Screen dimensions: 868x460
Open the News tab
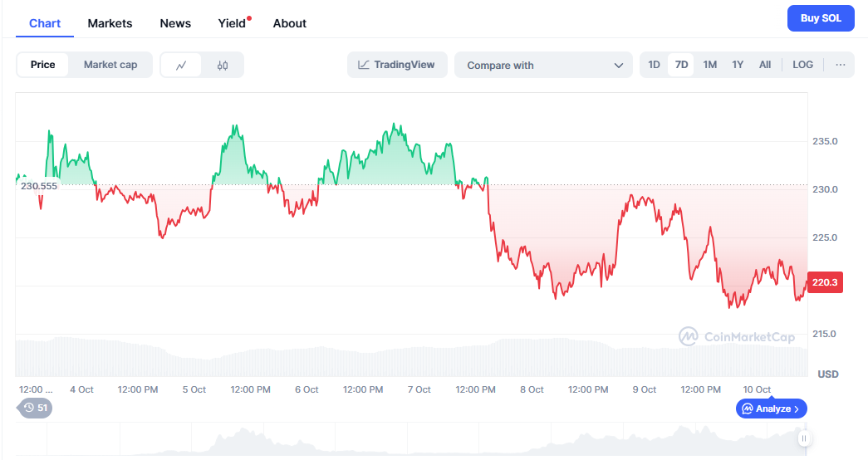point(175,23)
